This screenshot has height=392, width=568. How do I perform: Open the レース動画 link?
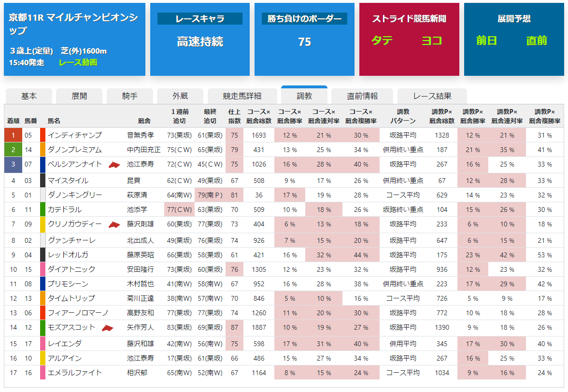[78, 62]
